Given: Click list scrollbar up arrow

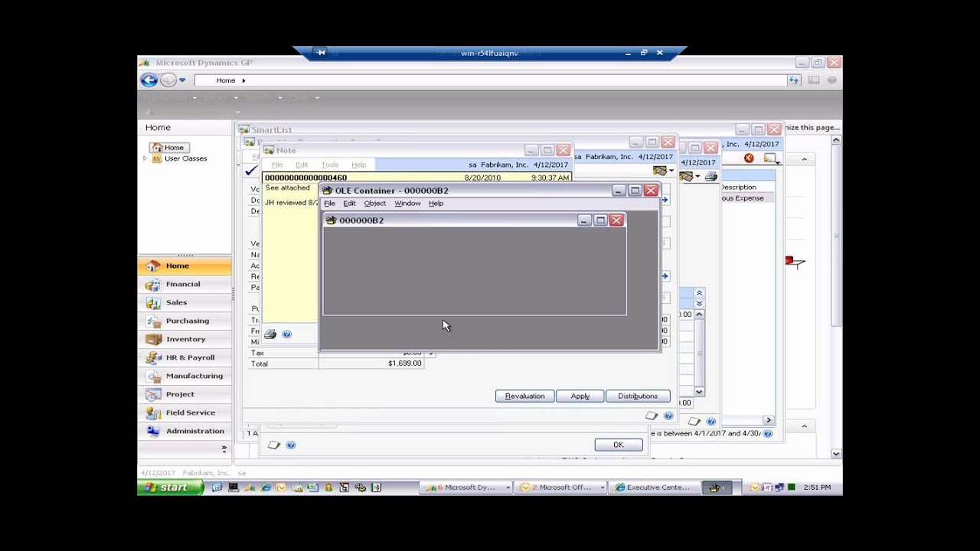Looking at the screenshot, I should pyautogui.click(x=699, y=315).
